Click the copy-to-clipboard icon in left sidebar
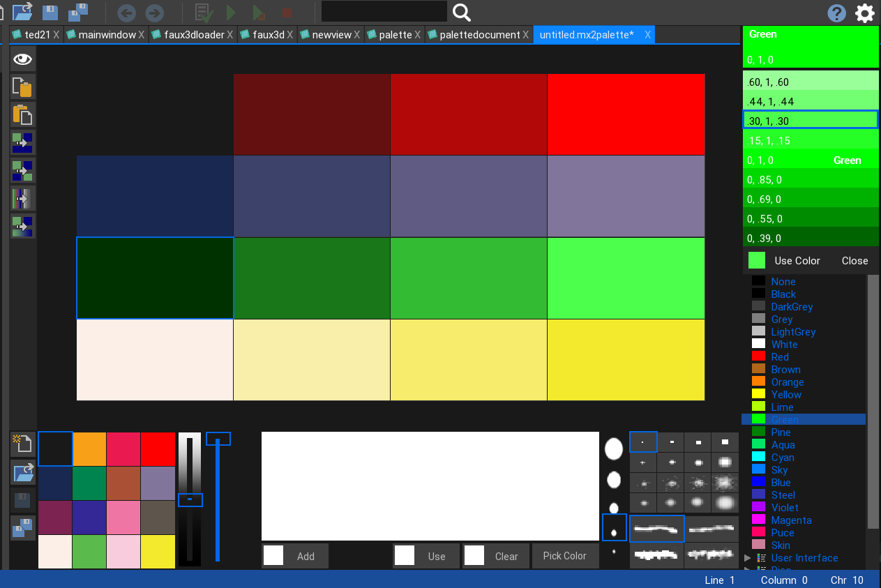881x588 pixels. click(22, 87)
